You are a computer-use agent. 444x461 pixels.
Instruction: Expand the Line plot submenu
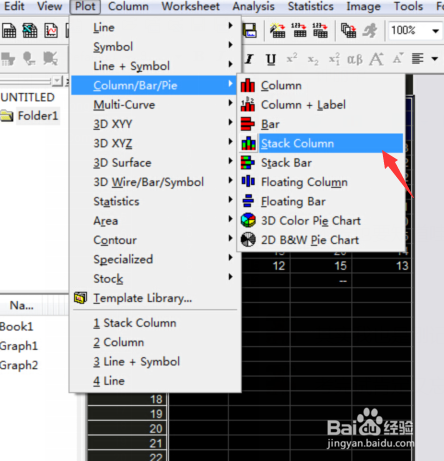(156, 27)
